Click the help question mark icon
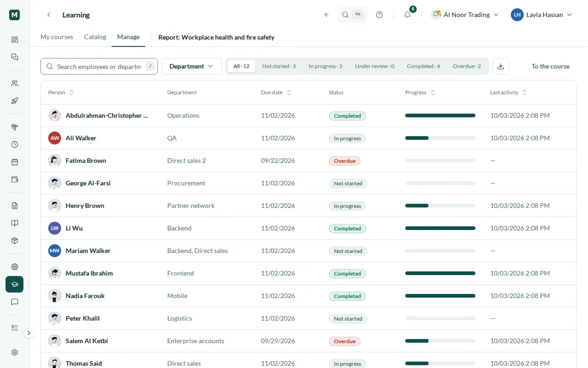This screenshot has height=368, width=588. 379,15
